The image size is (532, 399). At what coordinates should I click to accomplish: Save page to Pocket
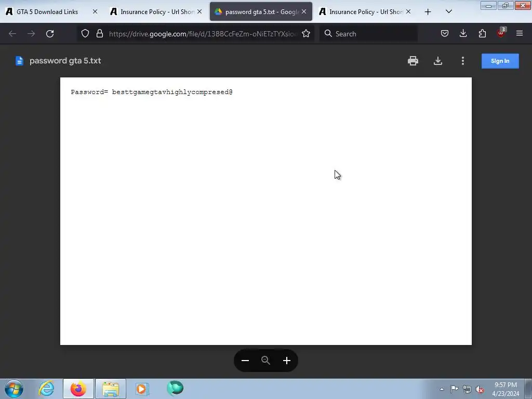(445, 33)
